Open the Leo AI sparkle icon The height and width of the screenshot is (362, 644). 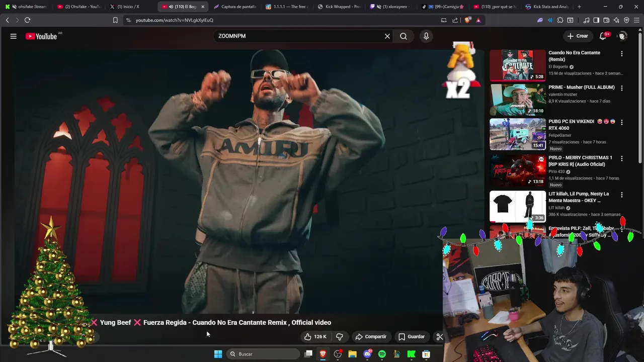[x=616, y=20]
